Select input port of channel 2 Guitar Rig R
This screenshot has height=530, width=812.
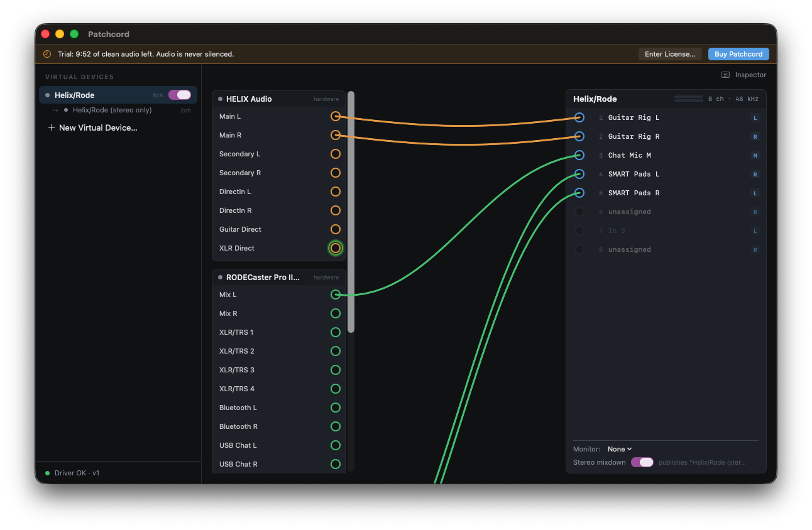(579, 136)
